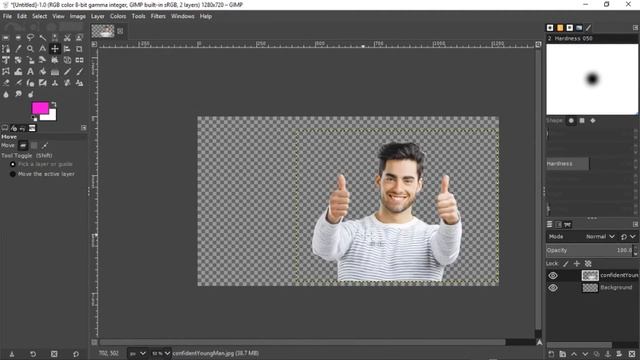This screenshot has width=640, height=360.
Task: Select the Bucket Fill tool
Action: click(42, 72)
